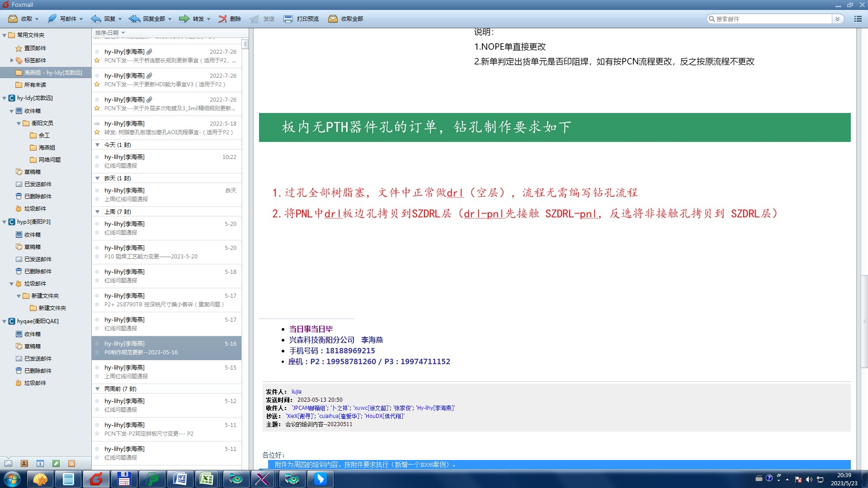Click the Print Preview (打印预览) button

click(x=302, y=19)
